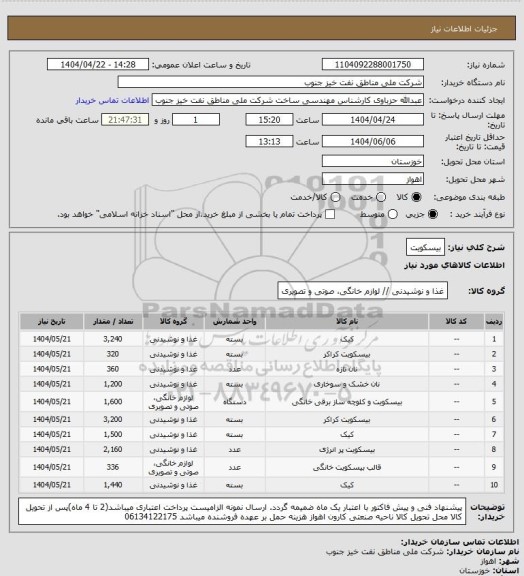The width and height of the screenshot is (524, 576).
Task: Click quantity 1,500 in row 7
Action: coord(113,434)
